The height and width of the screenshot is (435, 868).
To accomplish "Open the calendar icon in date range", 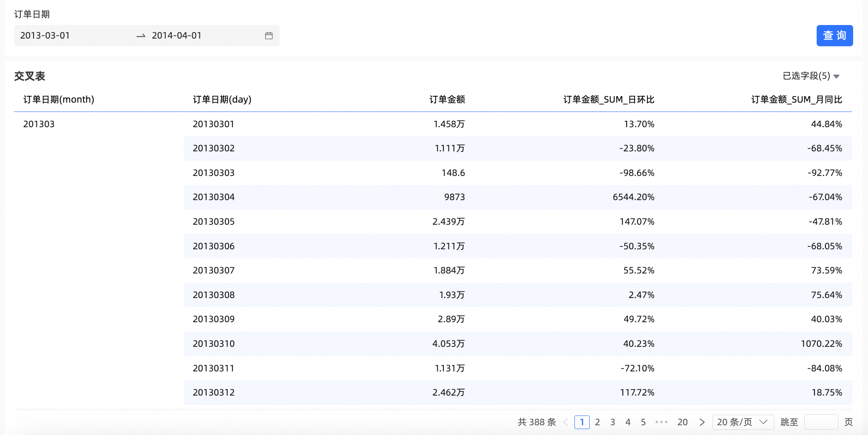I will coord(269,36).
